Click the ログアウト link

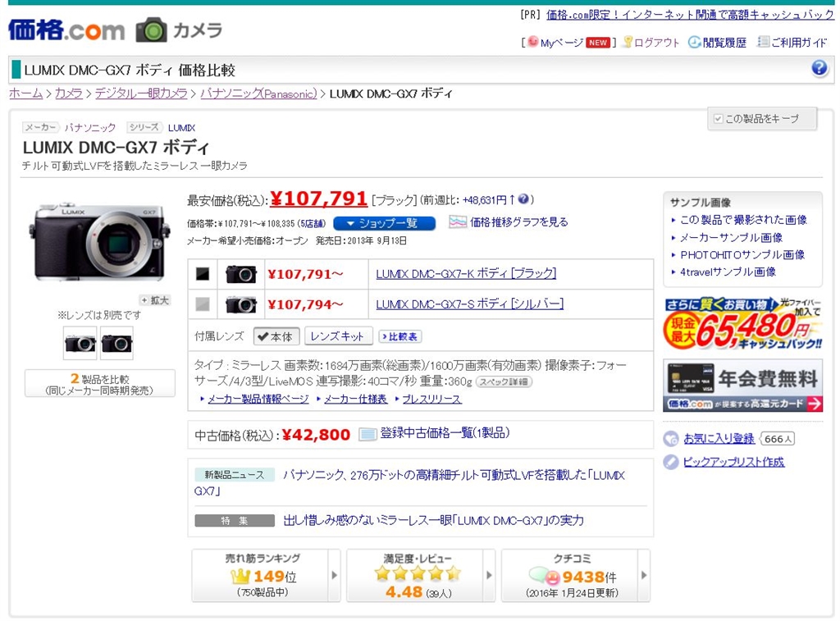[656, 43]
